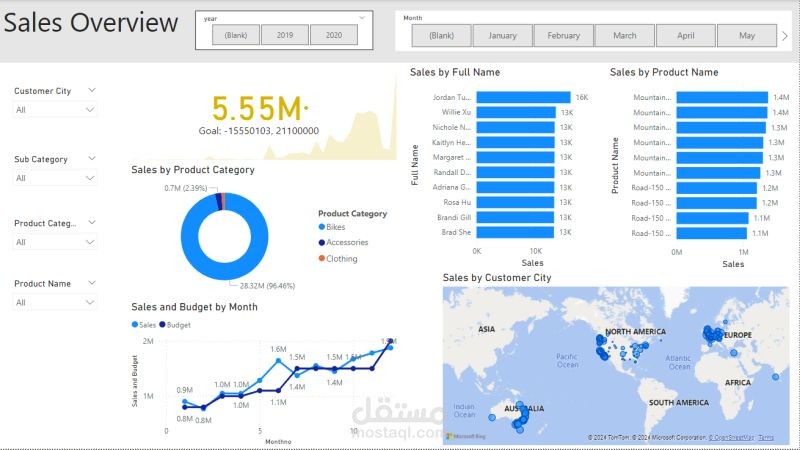This screenshot has height=450, width=800.
Task: Click the 28.32M (96.46%) donut label
Action: point(267,286)
